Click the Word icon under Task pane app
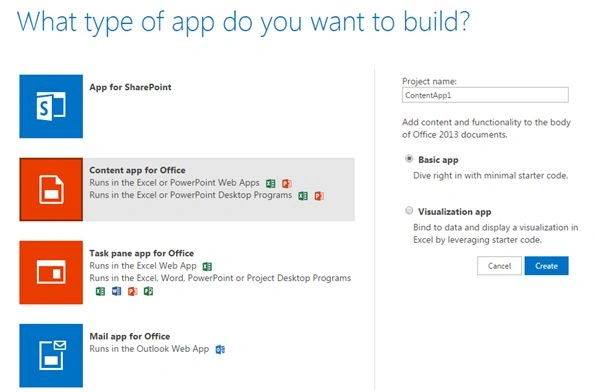The height and width of the screenshot is (392, 595). 116,291
